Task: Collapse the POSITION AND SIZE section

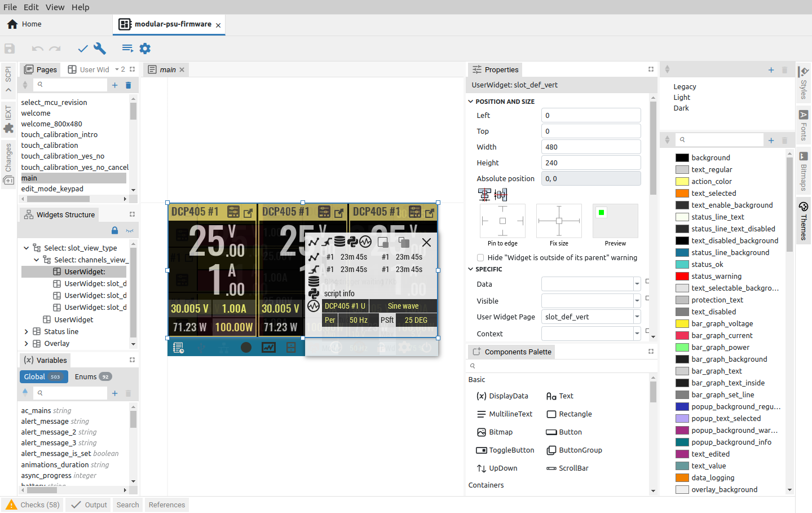Action: pyautogui.click(x=471, y=102)
